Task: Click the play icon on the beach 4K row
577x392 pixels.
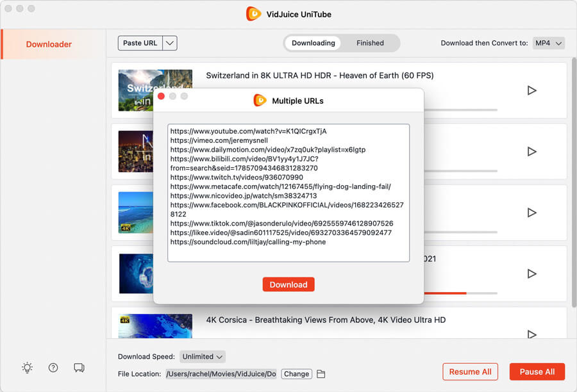Action: click(531, 213)
